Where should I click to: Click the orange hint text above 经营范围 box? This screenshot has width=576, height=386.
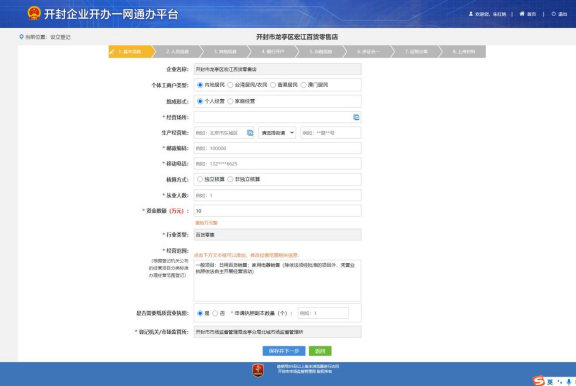point(247,255)
